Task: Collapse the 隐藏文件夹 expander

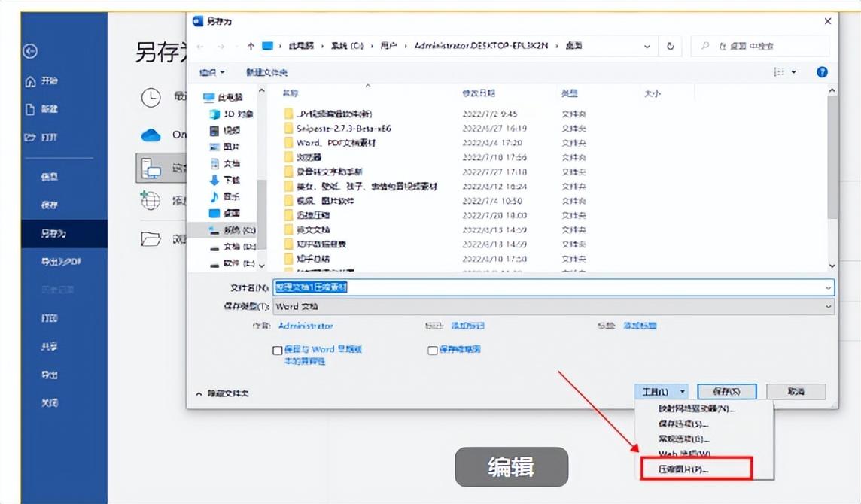Action: point(222,393)
